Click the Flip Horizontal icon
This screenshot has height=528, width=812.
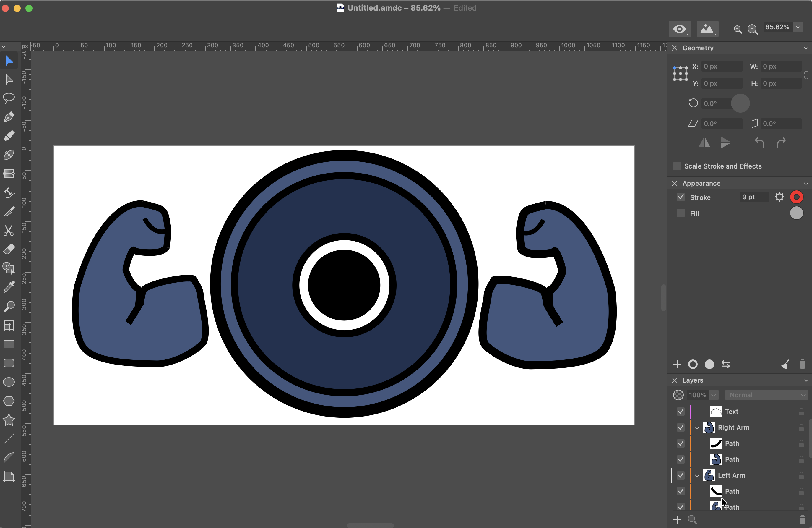(x=704, y=143)
